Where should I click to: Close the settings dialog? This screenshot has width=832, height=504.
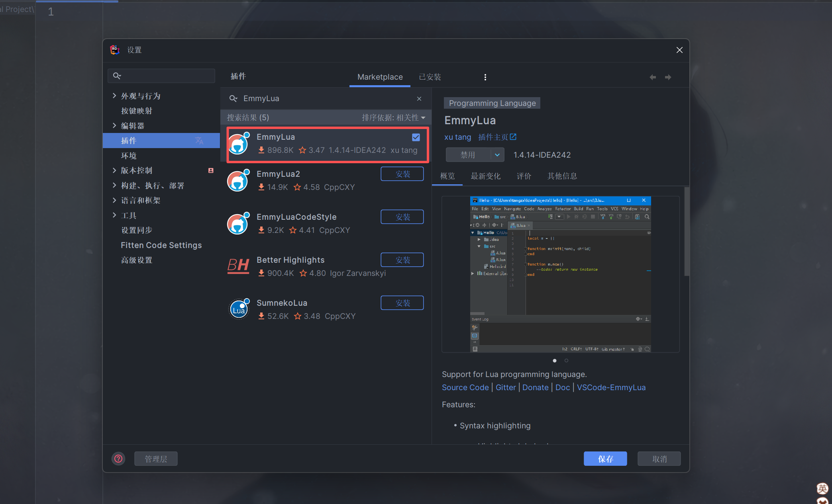(679, 50)
